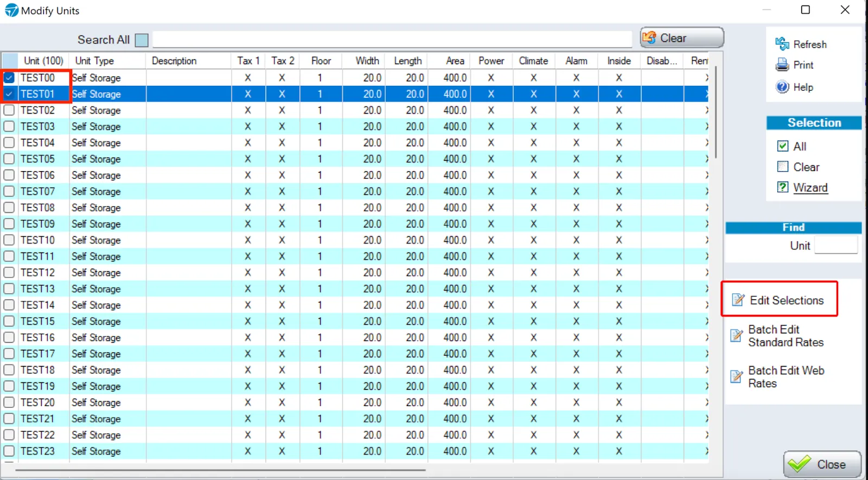Click the Refresh icon
This screenshot has width=868, height=480.
coord(782,44)
